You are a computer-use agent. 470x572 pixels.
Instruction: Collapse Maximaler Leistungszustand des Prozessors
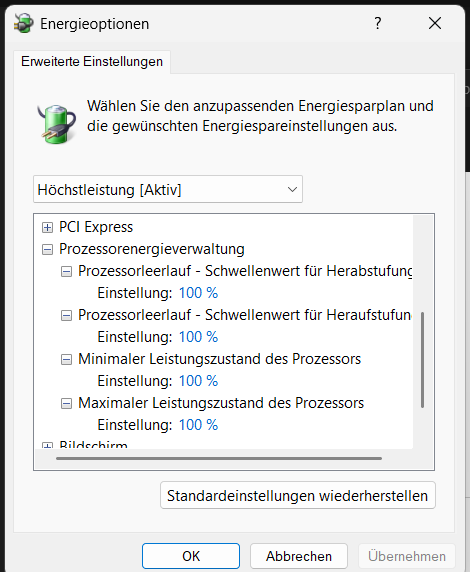pyautogui.click(x=66, y=403)
